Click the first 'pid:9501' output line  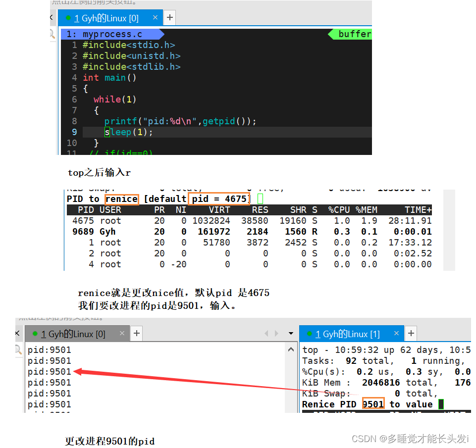click(x=49, y=350)
